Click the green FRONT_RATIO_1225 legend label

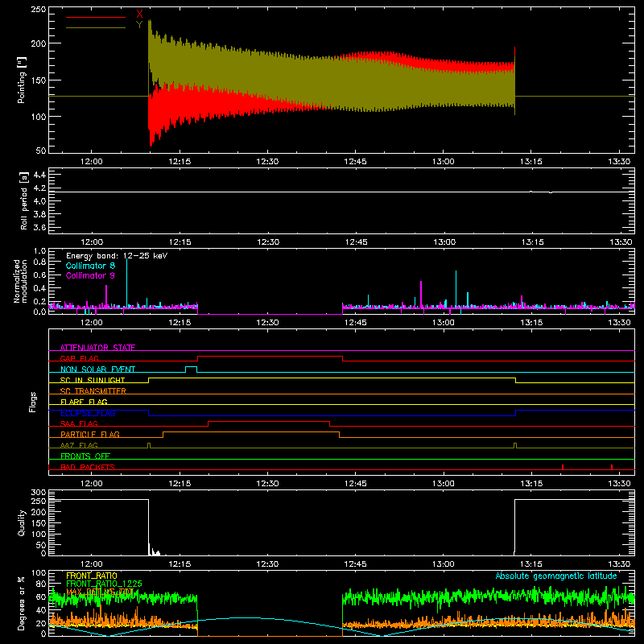(105, 584)
